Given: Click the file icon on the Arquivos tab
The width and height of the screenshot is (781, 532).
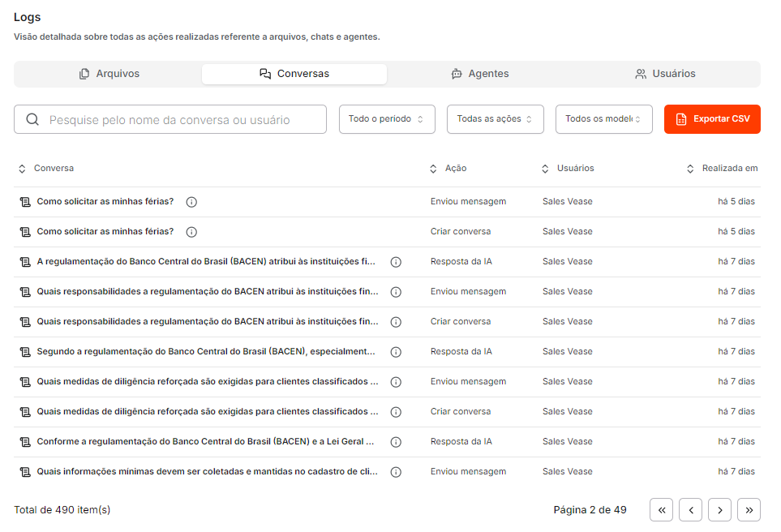Looking at the screenshot, I should 84,73.
